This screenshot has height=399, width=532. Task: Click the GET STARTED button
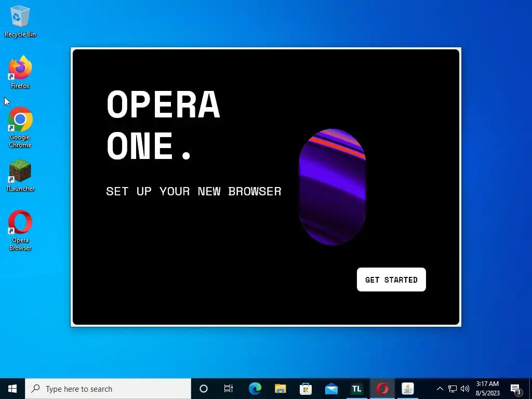tap(391, 280)
